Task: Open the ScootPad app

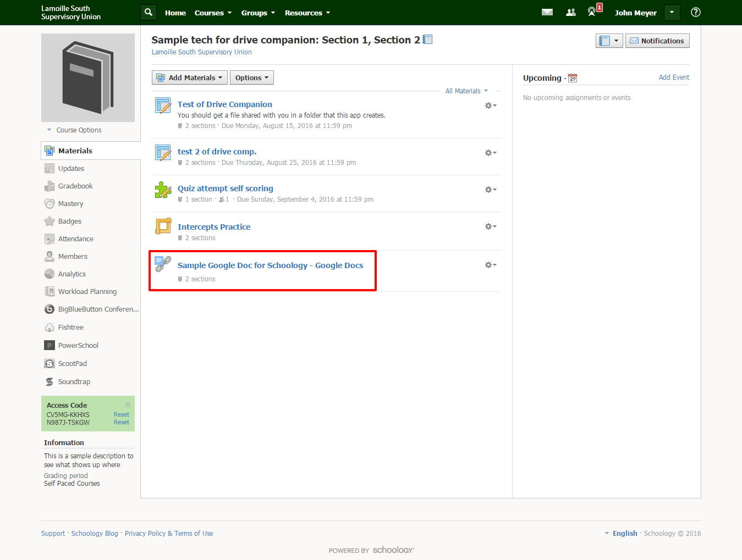Action: pyautogui.click(x=72, y=364)
